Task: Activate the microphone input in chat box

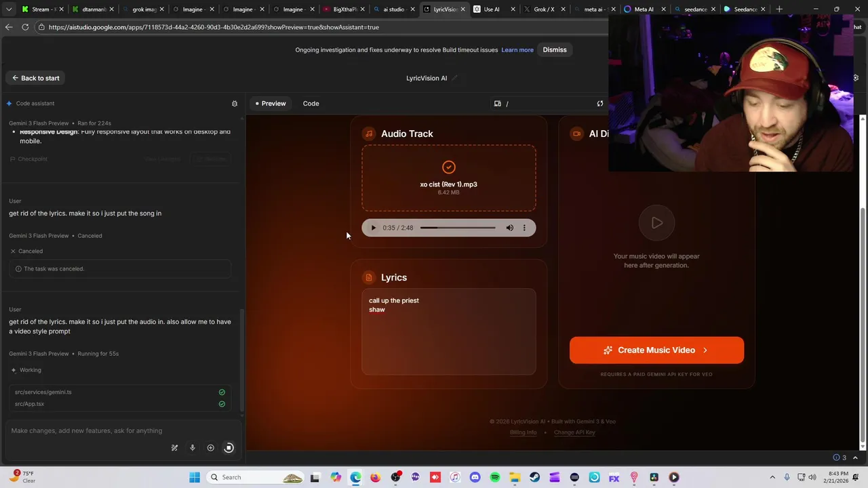Action: (193, 448)
